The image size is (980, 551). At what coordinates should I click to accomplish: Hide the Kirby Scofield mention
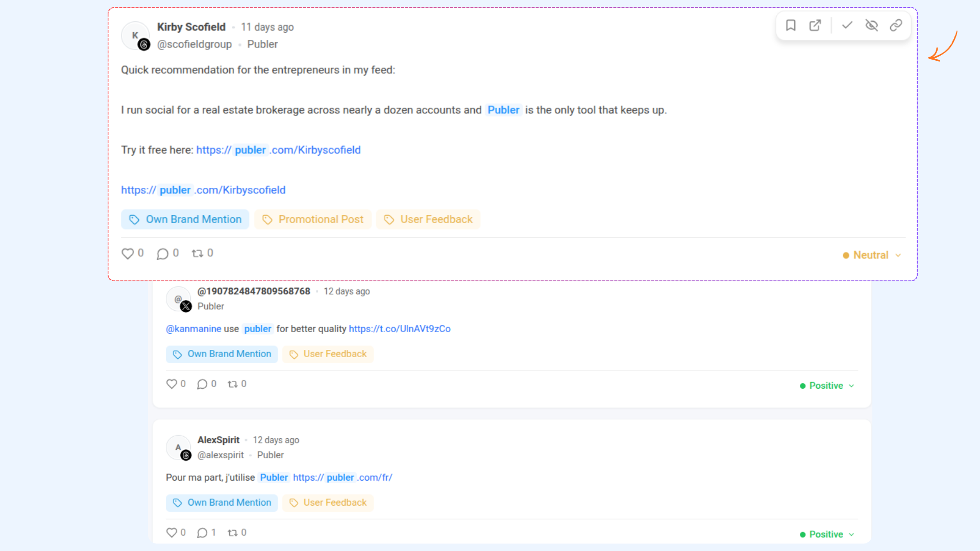click(872, 26)
